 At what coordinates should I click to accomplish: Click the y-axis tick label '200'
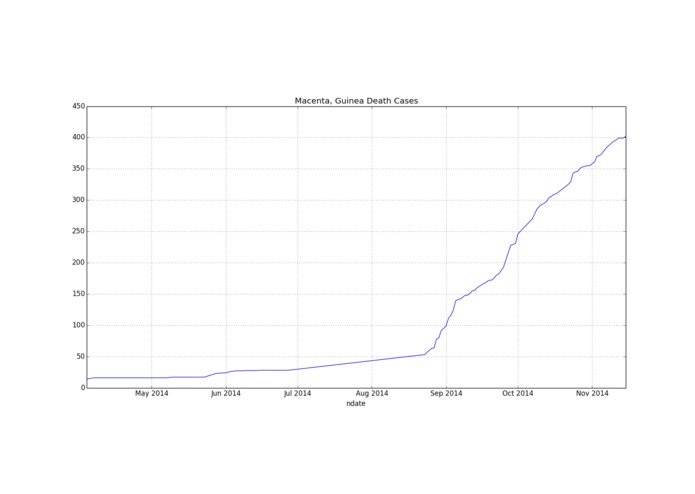point(78,263)
